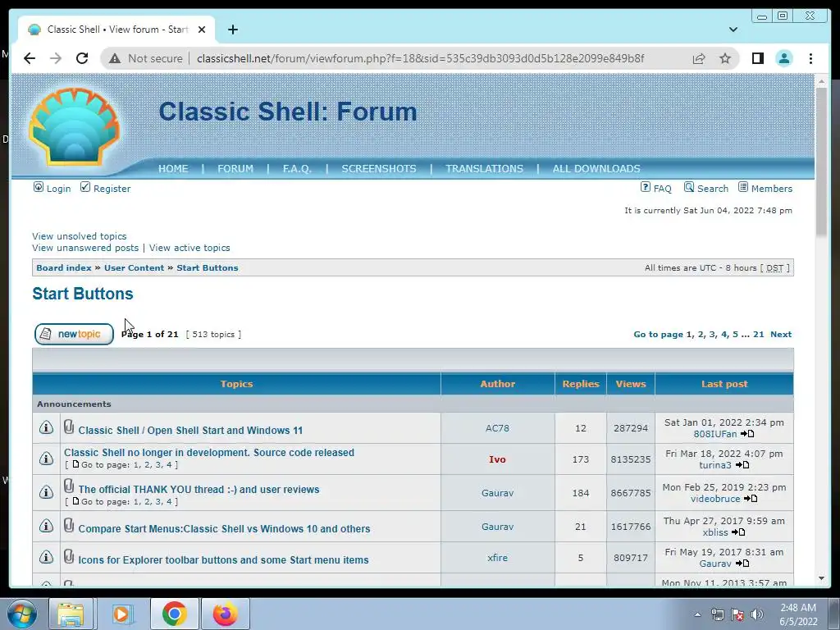Image resolution: width=840 pixels, height=630 pixels.
Task: View latest post icon by xbliss
Action: (738, 532)
